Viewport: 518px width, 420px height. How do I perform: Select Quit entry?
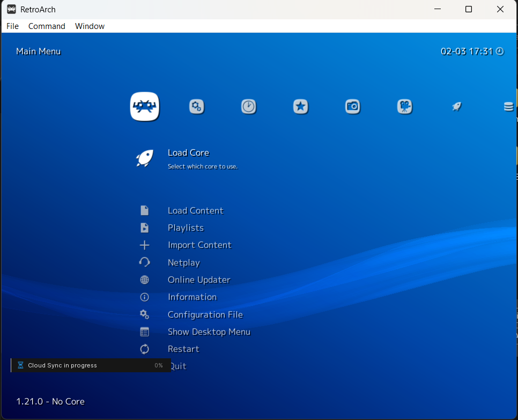[179, 366]
